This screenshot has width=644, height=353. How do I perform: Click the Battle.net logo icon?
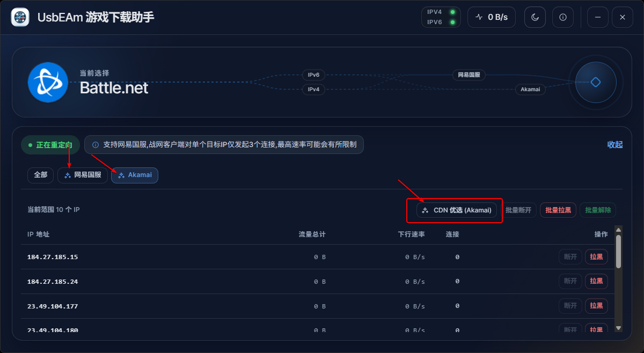tap(48, 82)
